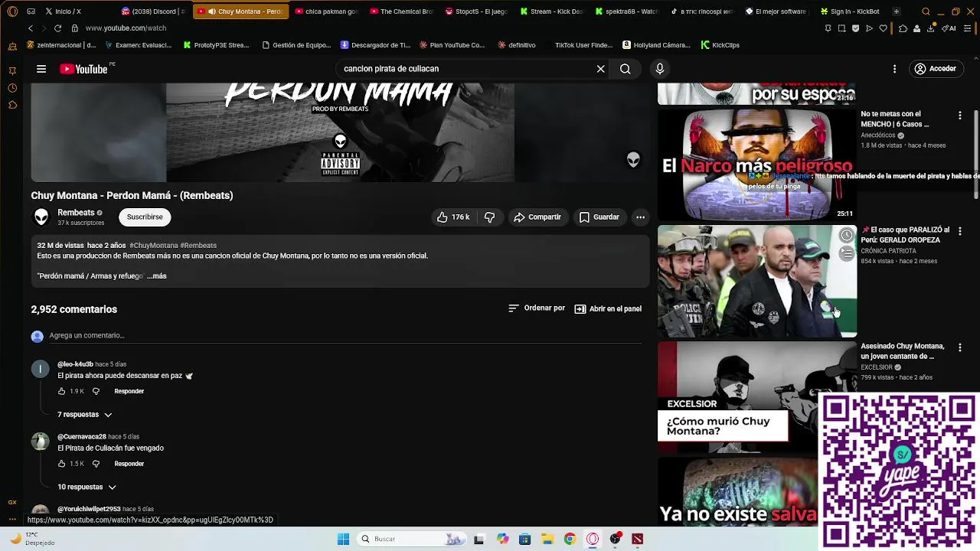The height and width of the screenshot is (551, 980).
Task: Open the #ChuyMontana hashtag
Action: point(154,246)
